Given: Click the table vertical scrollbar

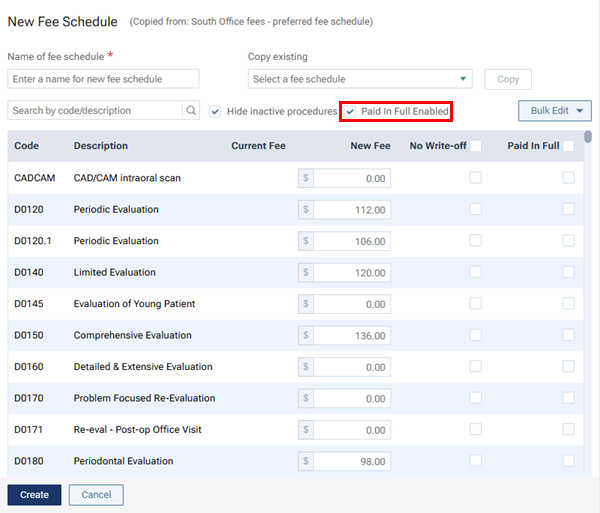Looking at the screenshot, I should pos(588,137).
